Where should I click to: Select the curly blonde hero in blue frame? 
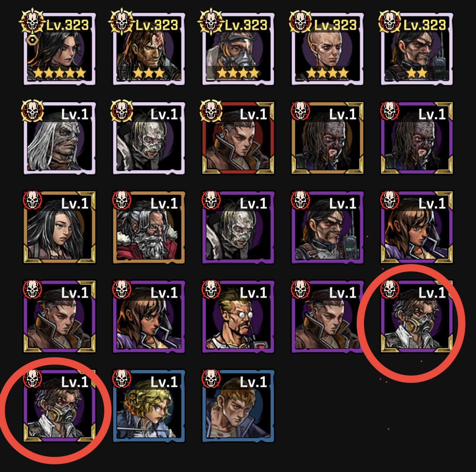pos(149,406)
